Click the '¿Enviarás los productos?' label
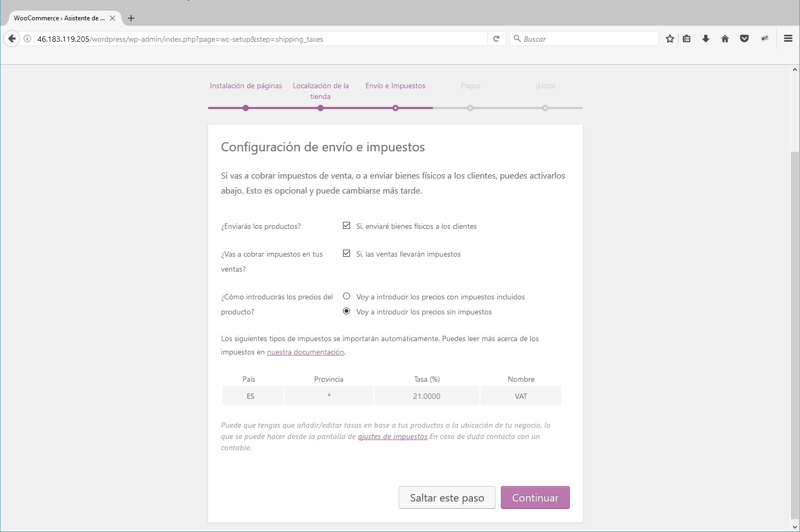800x532 pixels. click(x=261, y=226)
